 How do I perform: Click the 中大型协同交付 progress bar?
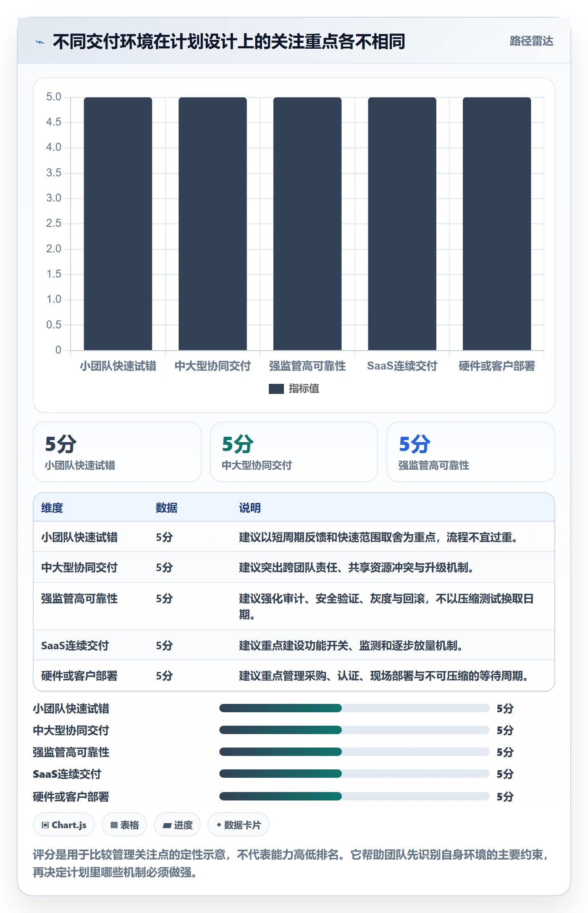(x=354, y=730)
